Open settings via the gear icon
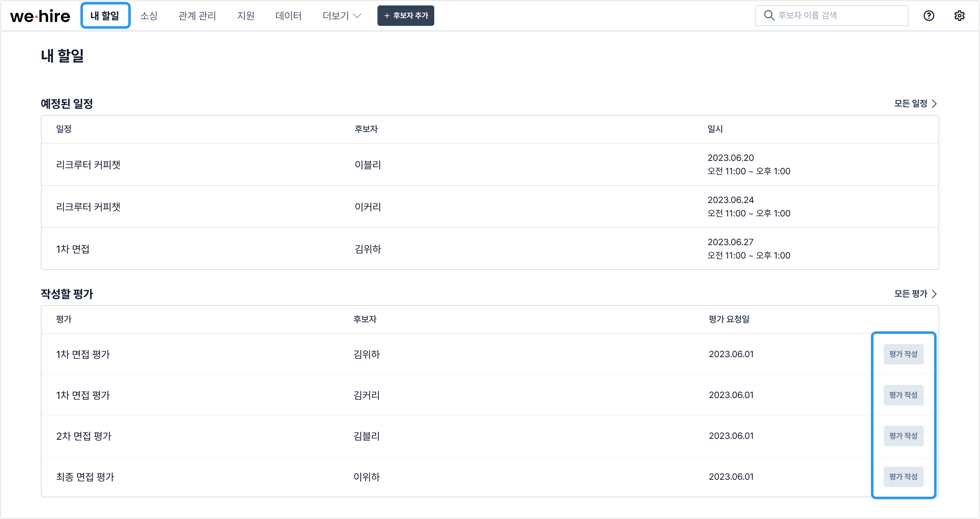 pyautogui.click(x=959, y=16)
